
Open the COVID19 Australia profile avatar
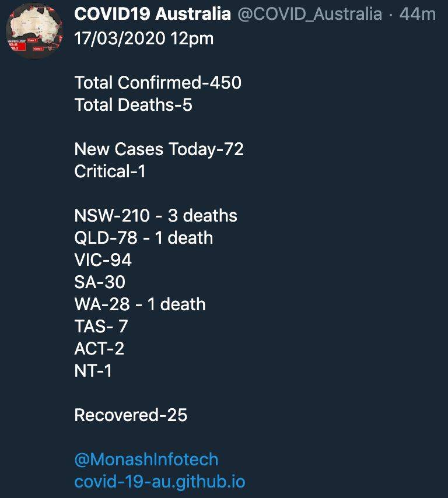tap(34, 31)
